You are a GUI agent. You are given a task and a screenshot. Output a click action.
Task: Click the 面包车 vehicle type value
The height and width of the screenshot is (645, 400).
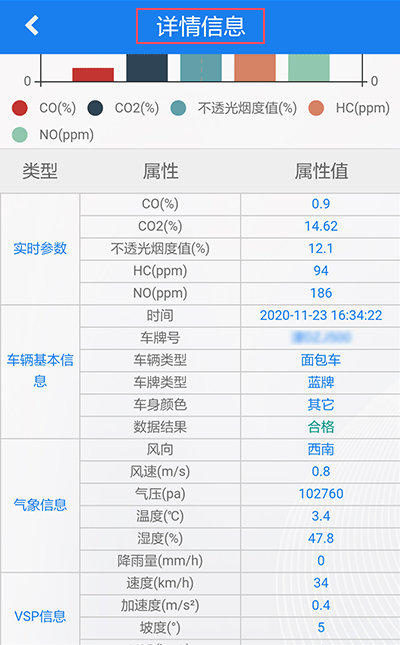321,360
